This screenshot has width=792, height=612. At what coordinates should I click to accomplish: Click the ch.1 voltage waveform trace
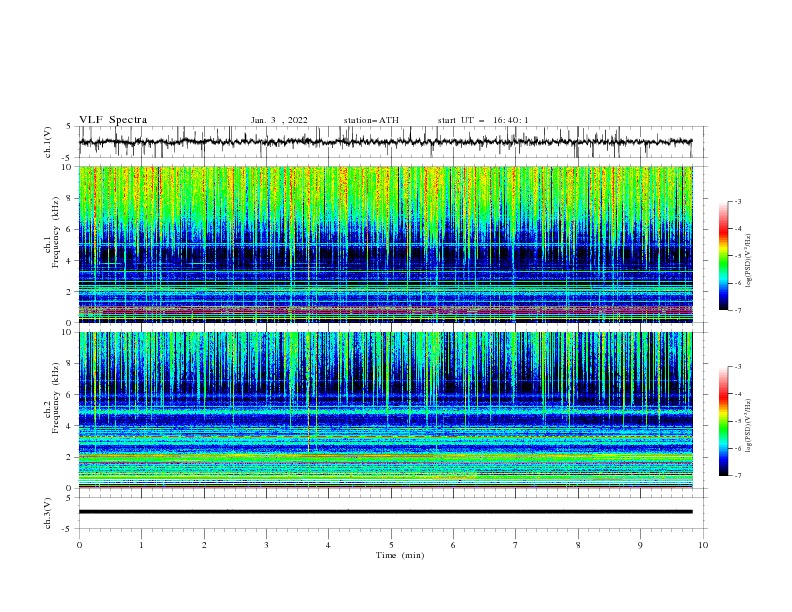[385, 142]
